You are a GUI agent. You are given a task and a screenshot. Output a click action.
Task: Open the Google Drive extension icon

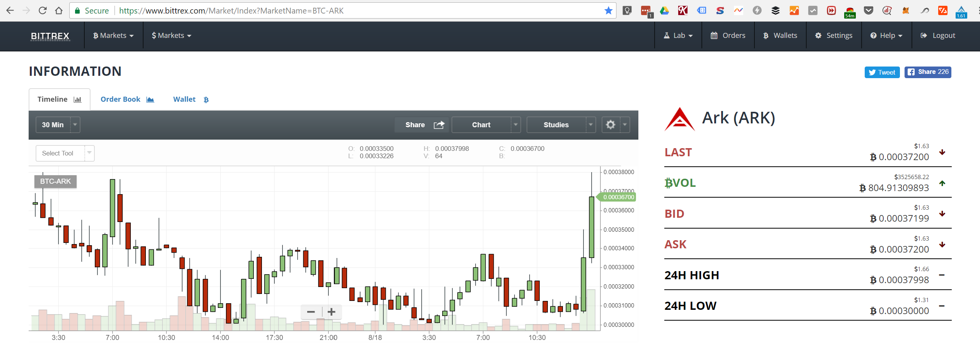(664, 10)
